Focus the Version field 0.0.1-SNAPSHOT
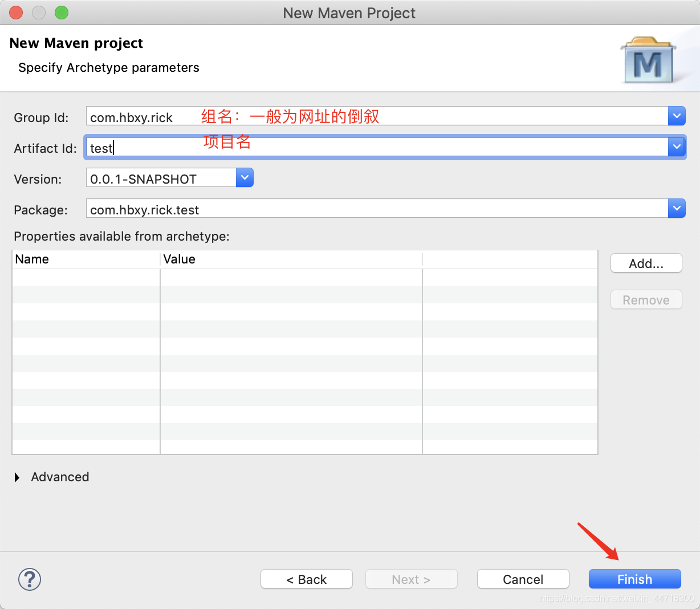This screenshot has height=609, width=700. pyautogui.click(x=161, y=178)
